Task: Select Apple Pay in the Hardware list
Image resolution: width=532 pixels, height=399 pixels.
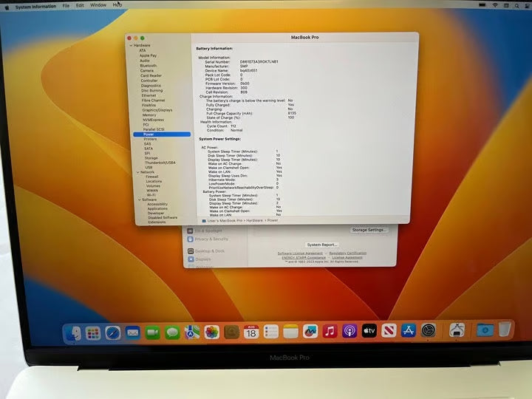Action: click(x=148, y=55)
